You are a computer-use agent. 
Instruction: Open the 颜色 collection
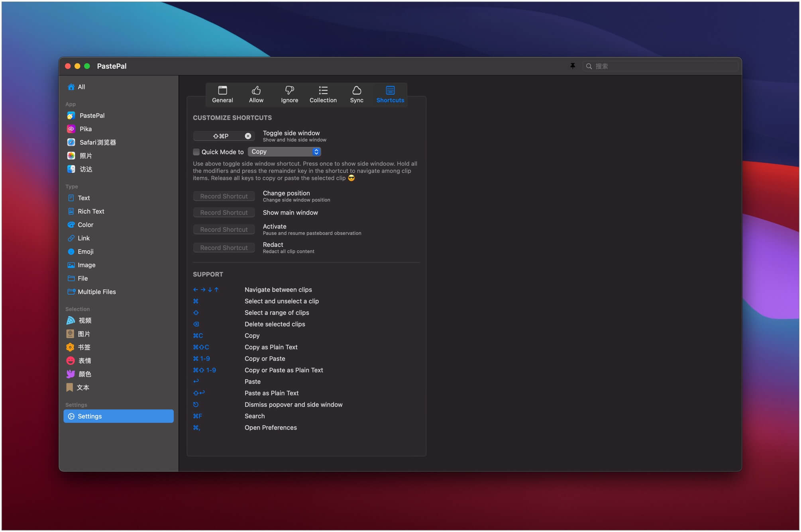coord(118,374)
